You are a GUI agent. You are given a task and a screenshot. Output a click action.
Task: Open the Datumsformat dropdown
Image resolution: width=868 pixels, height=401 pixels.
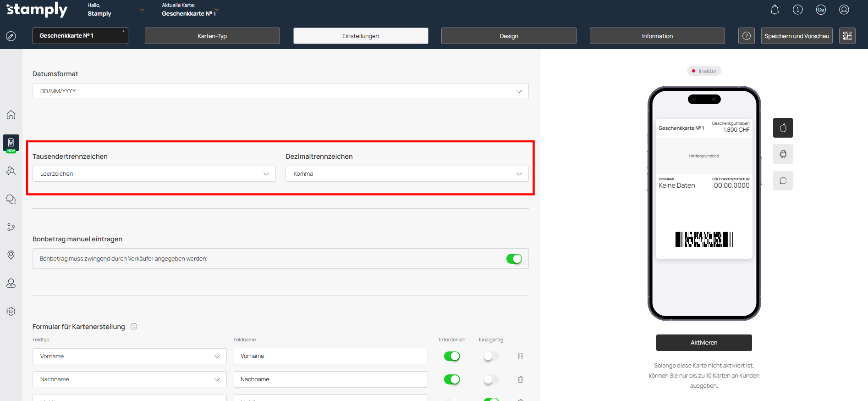[280, 91]
